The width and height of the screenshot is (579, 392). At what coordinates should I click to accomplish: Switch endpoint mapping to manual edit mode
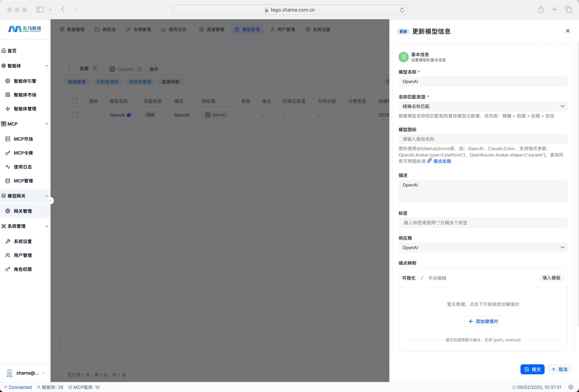437,278
